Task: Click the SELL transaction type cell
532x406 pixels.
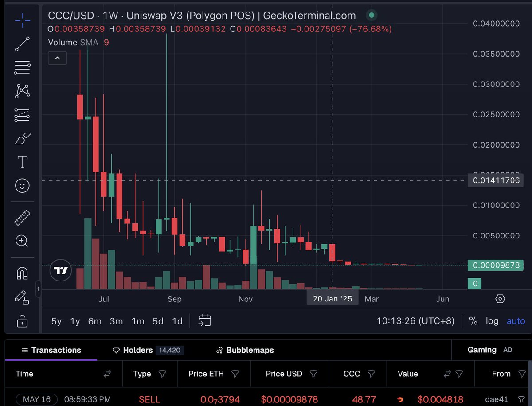Action: pyautogui.click(x=149, y=399)
